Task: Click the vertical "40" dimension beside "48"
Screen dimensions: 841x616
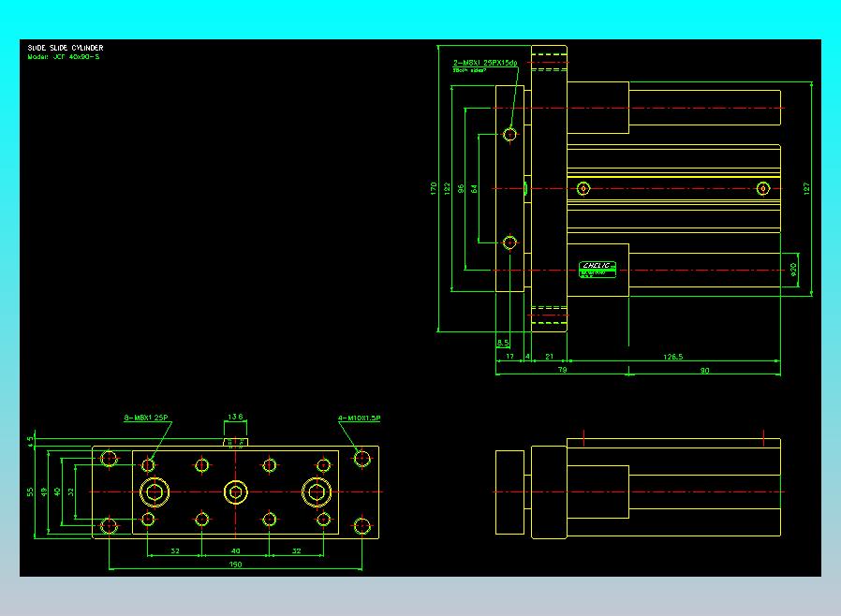Action: [x=57, y=491]
